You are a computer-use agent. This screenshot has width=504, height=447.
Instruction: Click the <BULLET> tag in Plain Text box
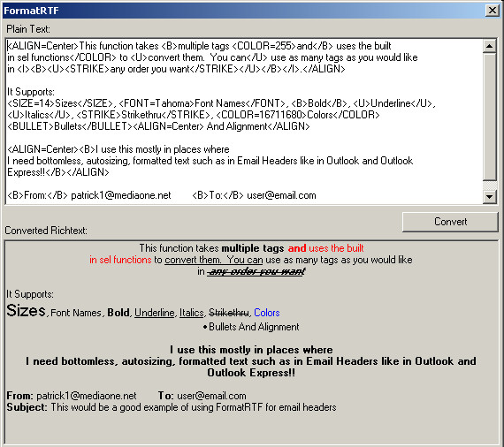coord(31,126)
